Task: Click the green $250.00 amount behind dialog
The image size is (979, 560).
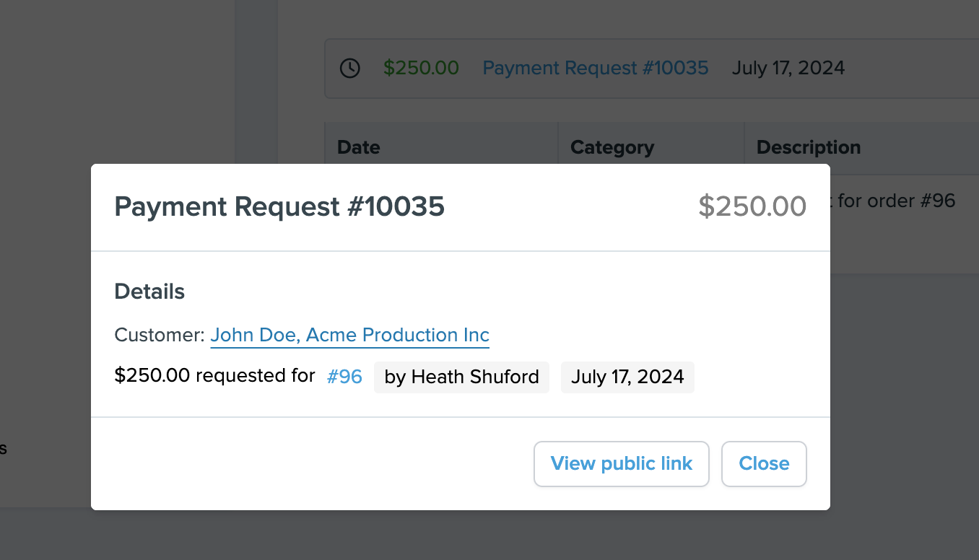Action: click(421, 69)
